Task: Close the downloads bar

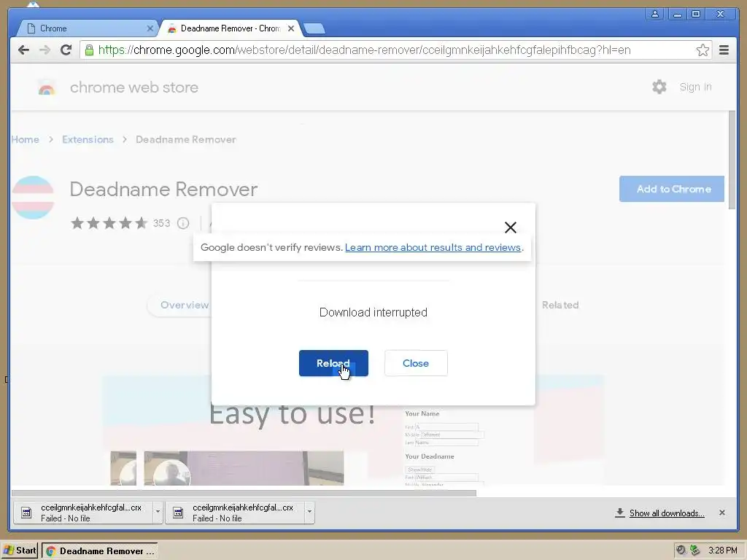Action: pos(721,513)
